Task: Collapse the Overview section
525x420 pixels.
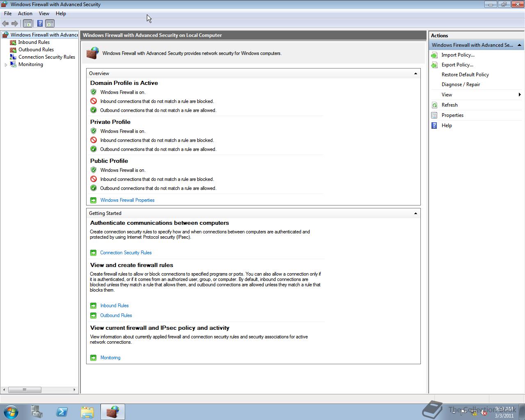Action: click(x=415, y=73)
